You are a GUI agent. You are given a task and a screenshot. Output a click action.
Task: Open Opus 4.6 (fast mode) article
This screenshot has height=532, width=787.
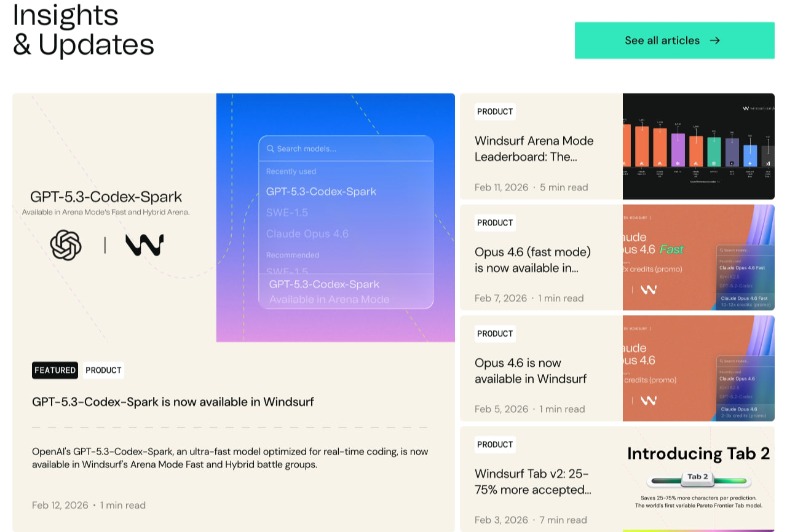[x=532, y=260]
